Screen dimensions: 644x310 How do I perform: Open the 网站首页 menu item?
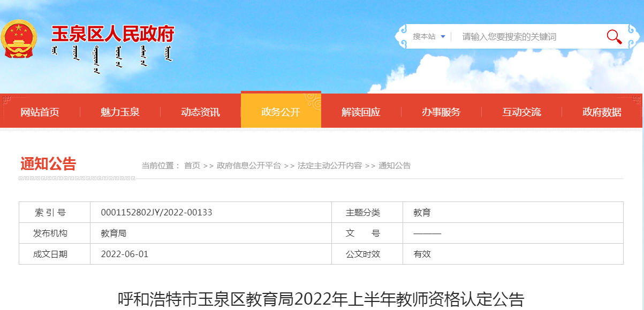tap(40, 112)
